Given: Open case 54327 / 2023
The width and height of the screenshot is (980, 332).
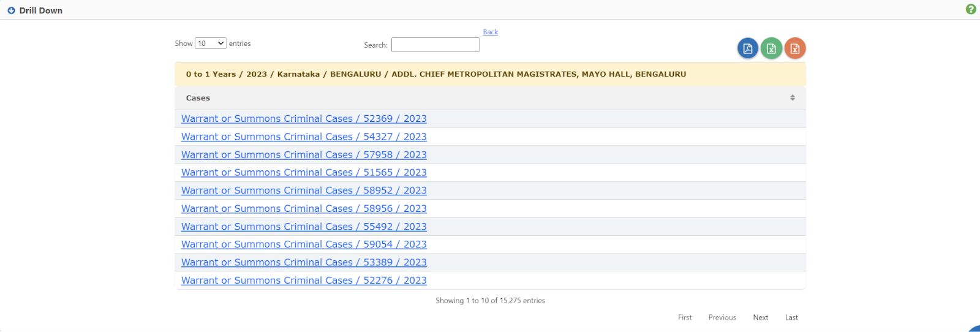Looking at the screenshot, I should [x=304, y=137].
